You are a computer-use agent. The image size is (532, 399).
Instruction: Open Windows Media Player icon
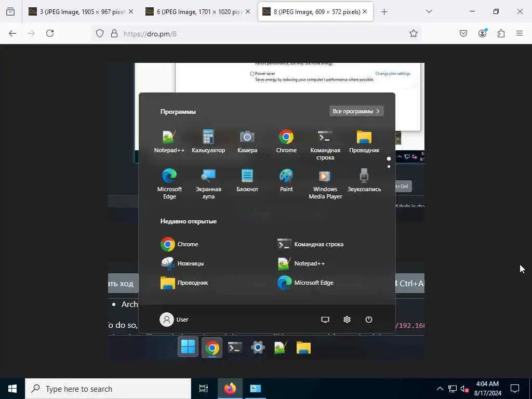coord(325,184)
